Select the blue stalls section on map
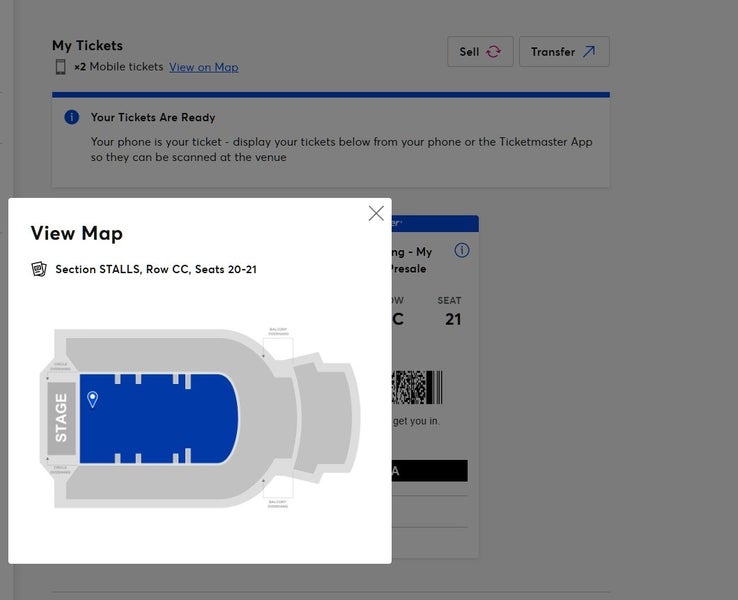 (x=160, y=420)
